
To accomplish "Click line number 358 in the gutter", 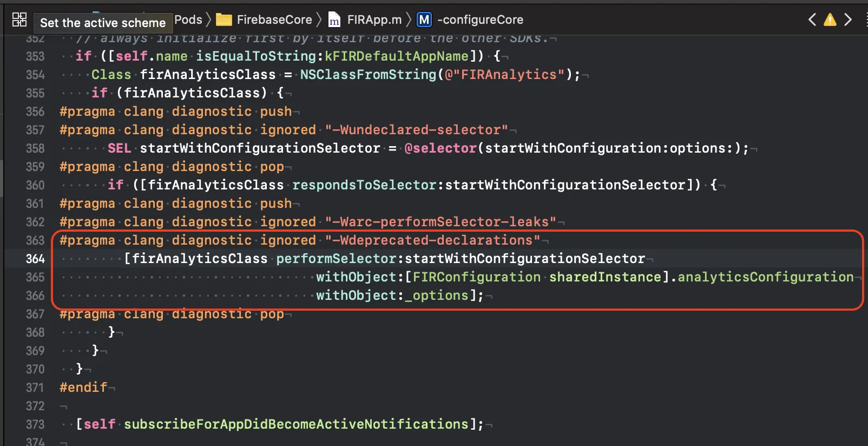I will tap(35, 148).
